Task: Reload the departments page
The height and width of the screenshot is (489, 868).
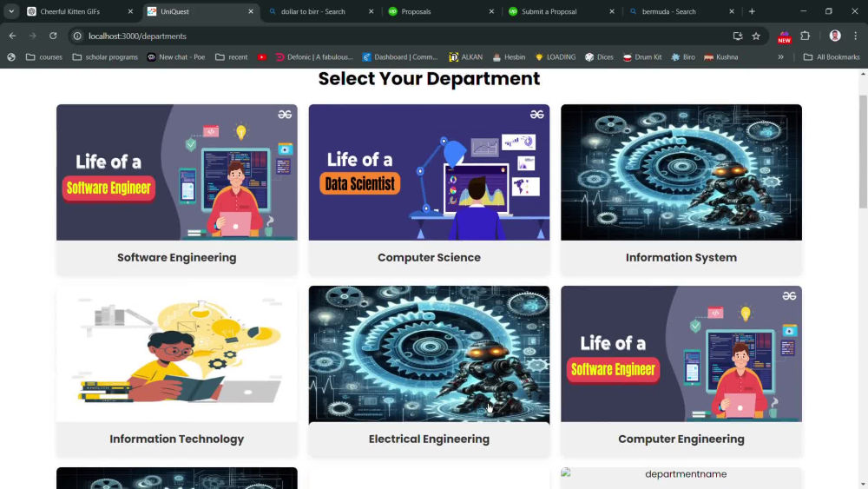Action: (53, 36)
